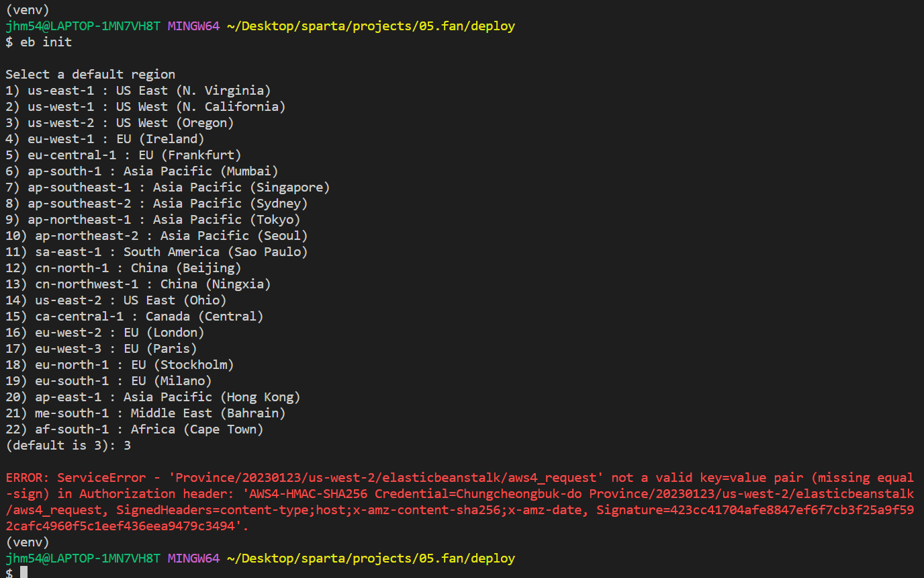The image size is (924, 578).
Task: Click the '(default is 3): 3' input line
Action: pos(68,446)
